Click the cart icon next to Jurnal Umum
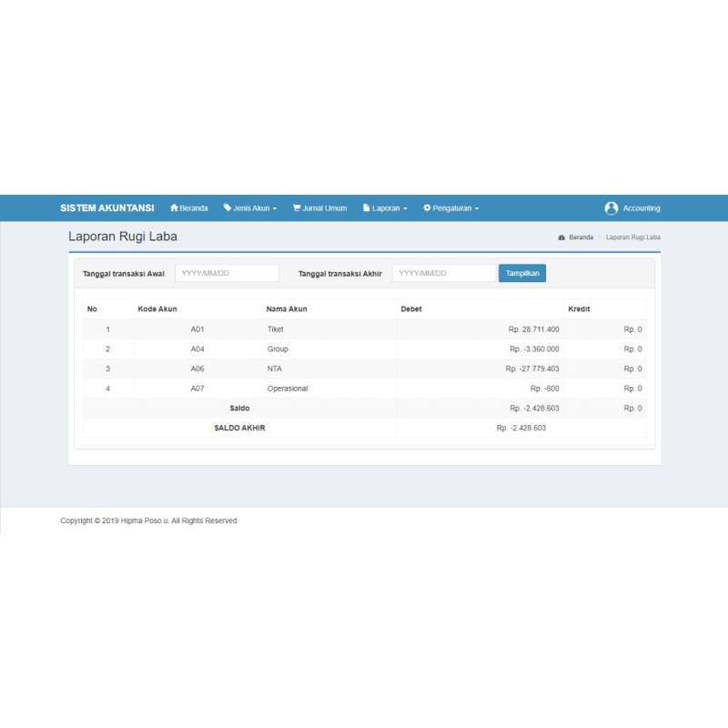This screenshot has width=728, height=728. 296,207
